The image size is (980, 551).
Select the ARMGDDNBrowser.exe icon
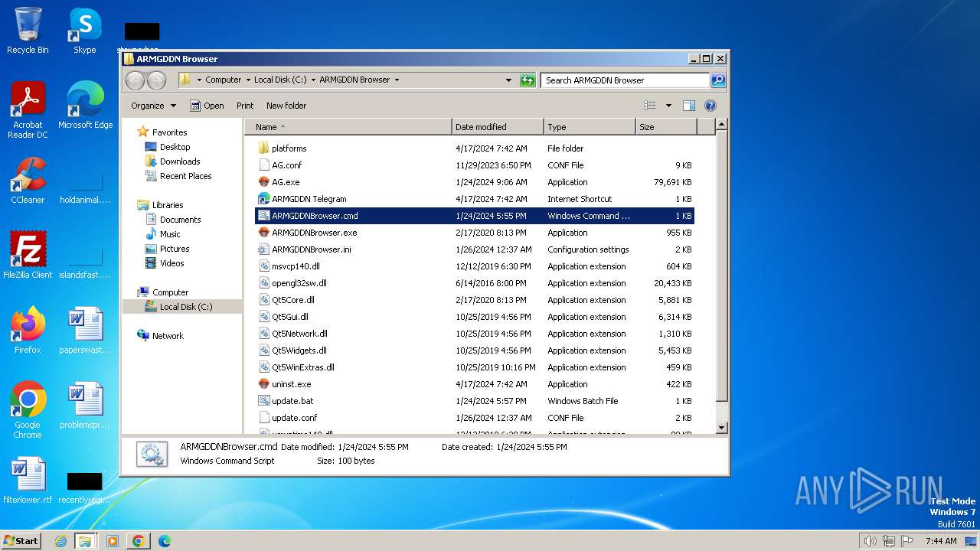pyautogui.click(x=264, y=233)
